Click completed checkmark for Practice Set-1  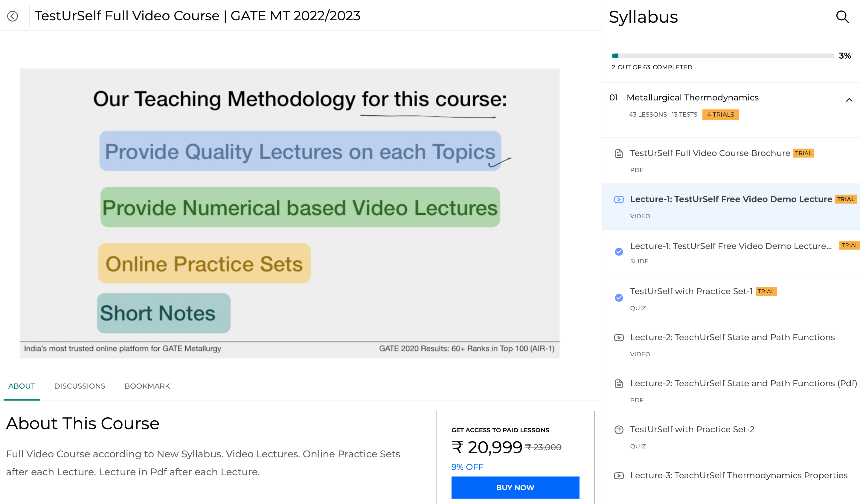click(x=619, y=297)
